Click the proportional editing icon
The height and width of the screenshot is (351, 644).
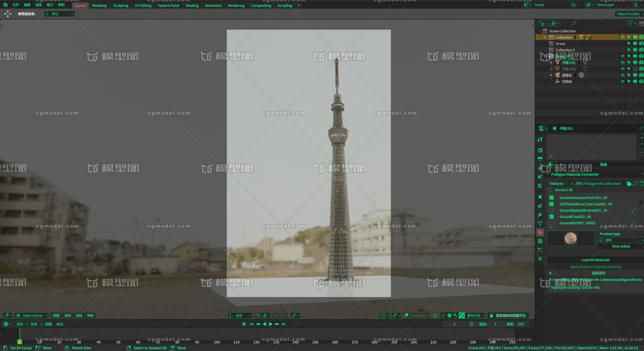tap(275, 315)
